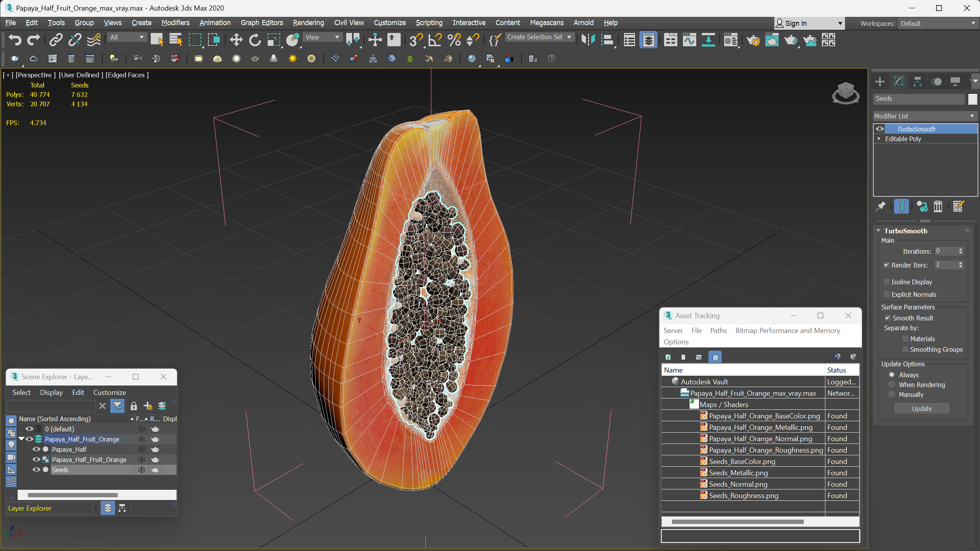Open the Create panel plus tab
Viewport: 980px width, 551px height.
pyautogui.click(x=880, y=82)
